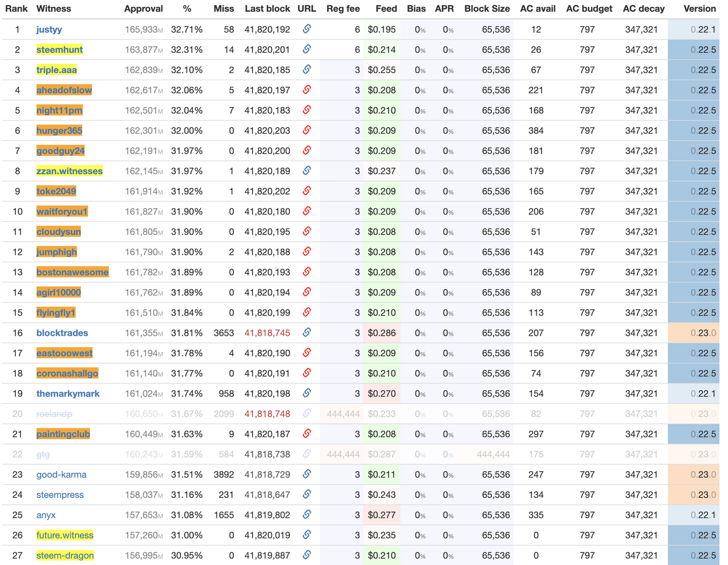728x565 pixels.
Task: Open blocktrades' blue URL link icon
Action: click(307, 332)
